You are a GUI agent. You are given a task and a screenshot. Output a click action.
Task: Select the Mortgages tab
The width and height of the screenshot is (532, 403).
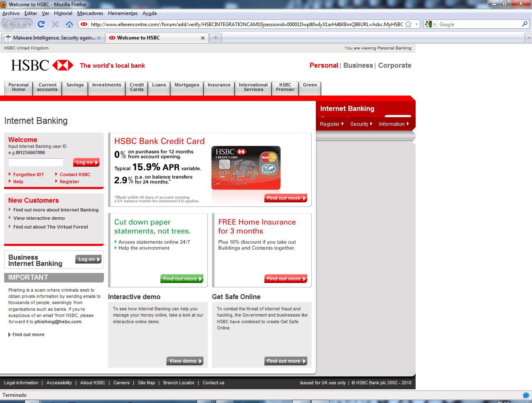point(187,88)
